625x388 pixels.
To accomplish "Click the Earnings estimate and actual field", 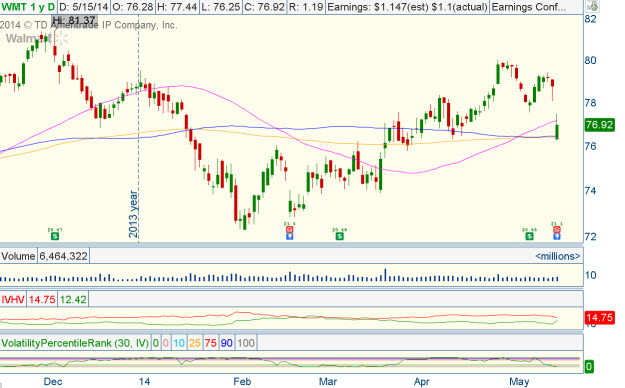I will (x=407, y=7).
